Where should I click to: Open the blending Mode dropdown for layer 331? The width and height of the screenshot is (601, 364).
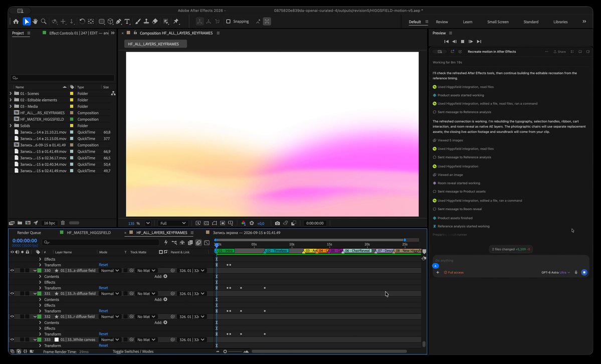[110, 293]
